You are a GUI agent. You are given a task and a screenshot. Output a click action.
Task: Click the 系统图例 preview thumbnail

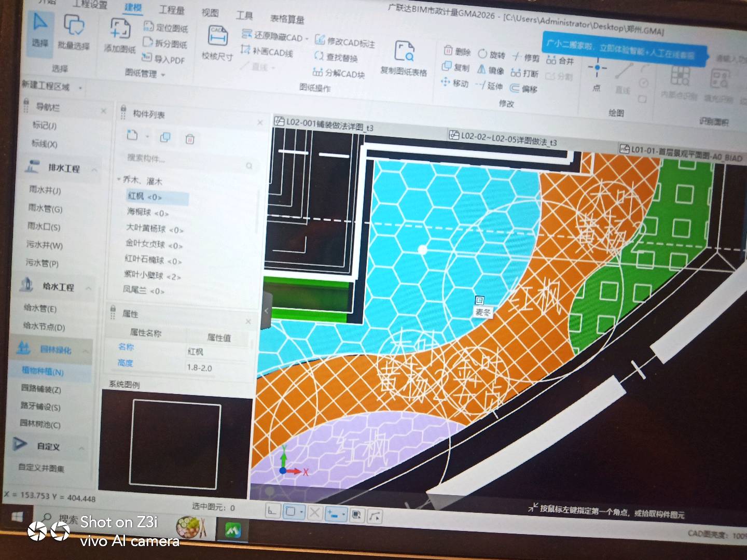[175, 443]
